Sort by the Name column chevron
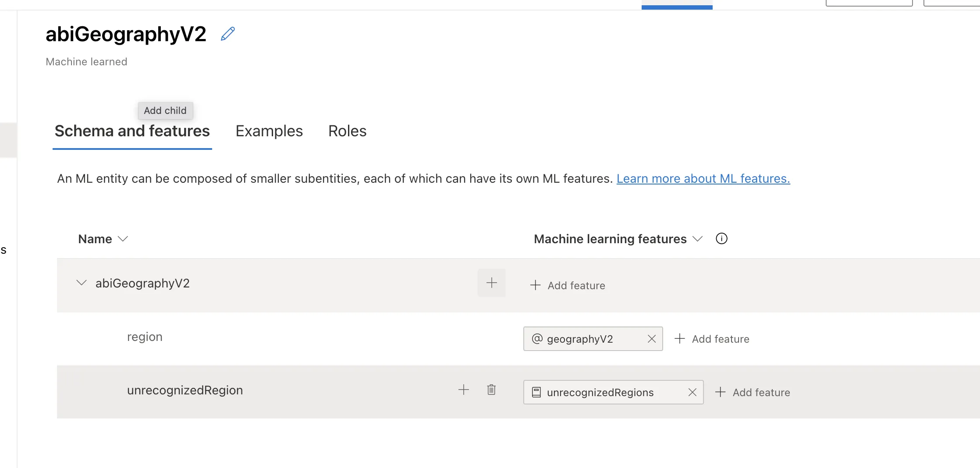Viewport: 980px width, 468px height. pyautogui.click(x=123, y=239)
